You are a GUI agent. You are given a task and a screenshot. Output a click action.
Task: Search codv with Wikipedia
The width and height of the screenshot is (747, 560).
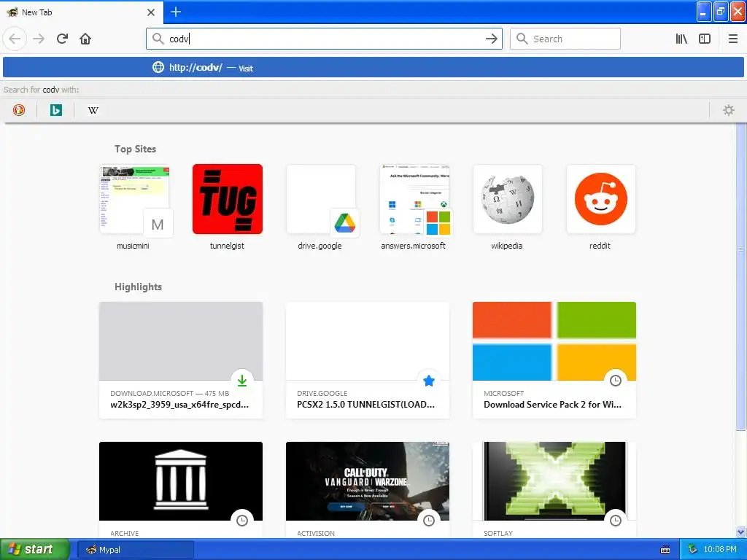[93, 110]
